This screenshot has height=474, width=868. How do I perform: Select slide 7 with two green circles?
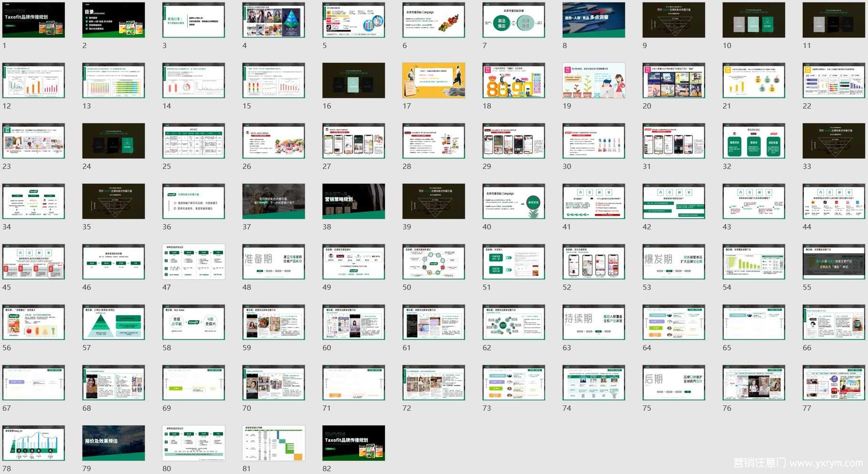point(514,20)
